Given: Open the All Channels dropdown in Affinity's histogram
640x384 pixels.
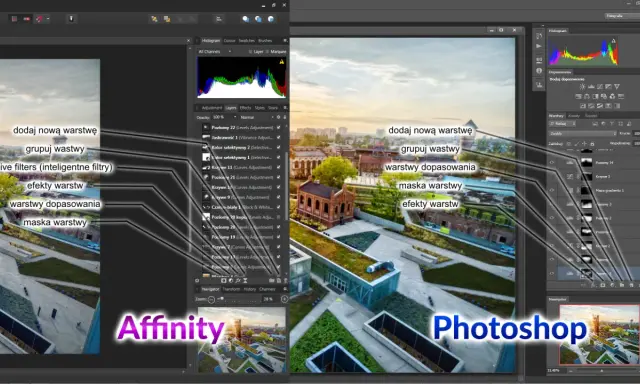Looking at the screenshot, I should point(215,52).
